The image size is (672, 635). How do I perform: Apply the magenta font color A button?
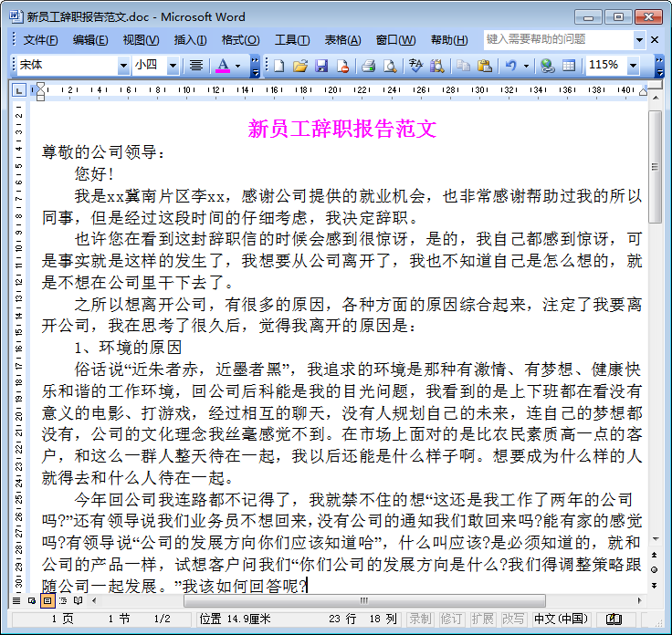point(223,66)
